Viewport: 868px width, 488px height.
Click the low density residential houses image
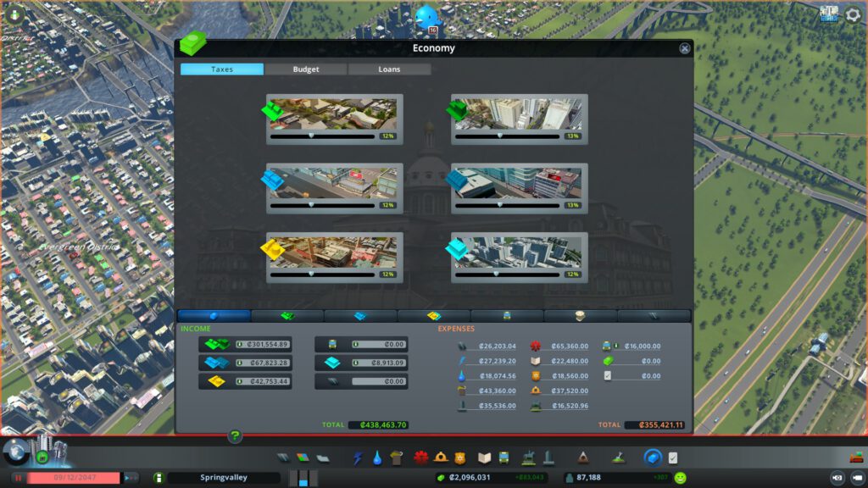tap(333, 114)
